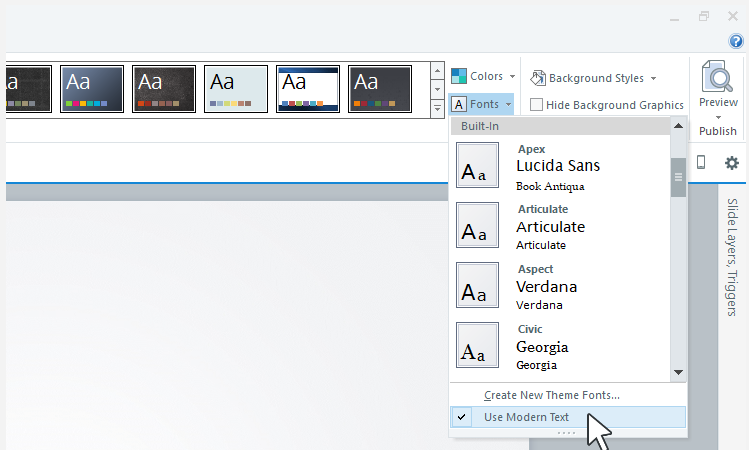Click the Built-In section header

point(560,126)
